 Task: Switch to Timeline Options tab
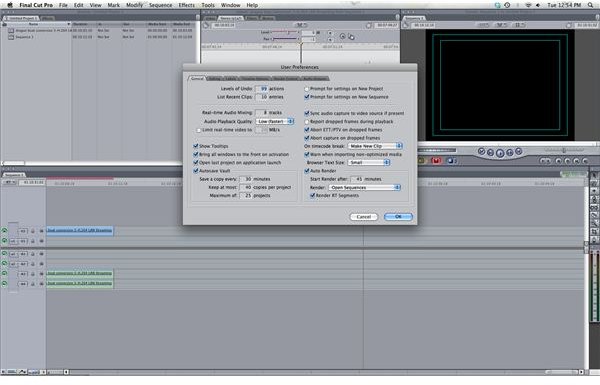tap(254, 78)
